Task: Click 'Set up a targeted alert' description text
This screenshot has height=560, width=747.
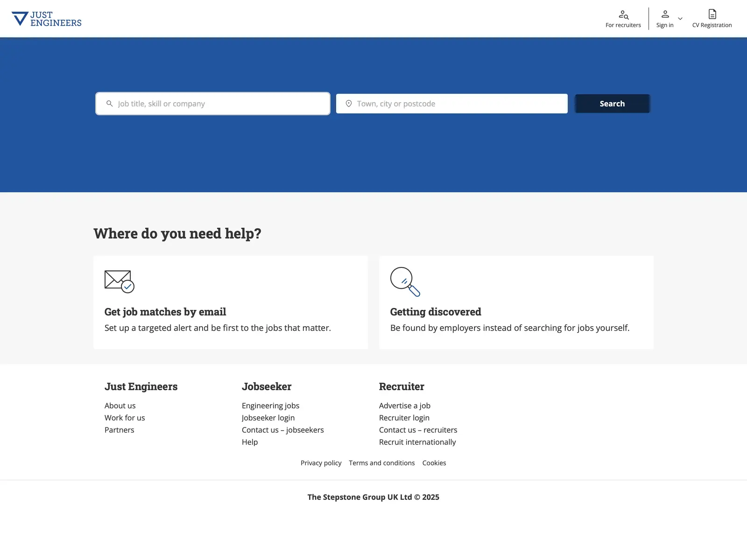Action: pos(218,328)
